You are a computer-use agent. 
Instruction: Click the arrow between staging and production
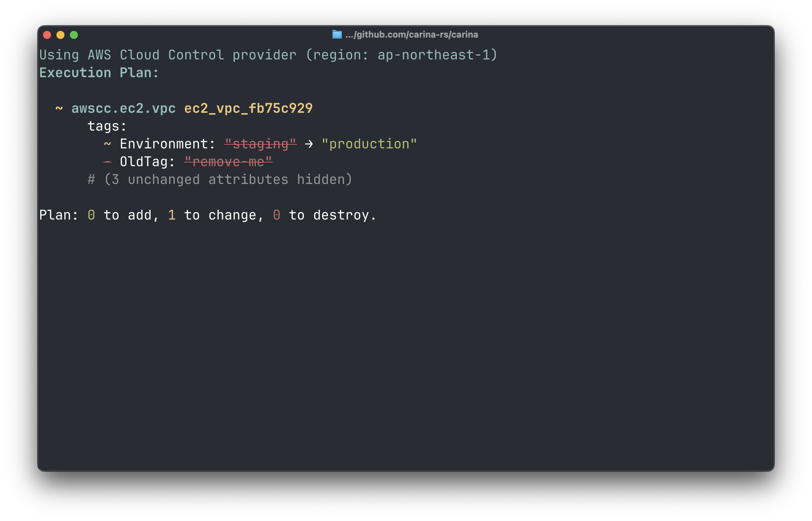pyautogui.click(x=309, y=144)
